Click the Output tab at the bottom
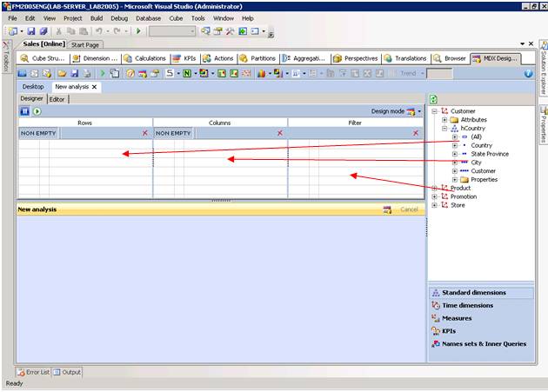 68,372
